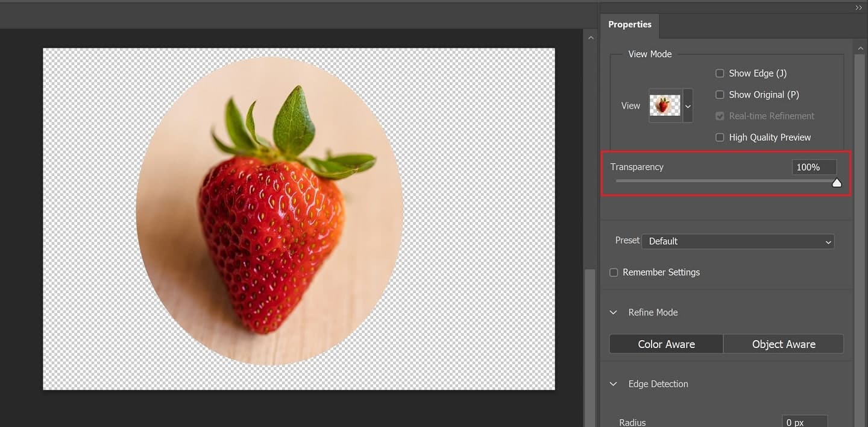Viewport: 868px width, 427px height.
Task: Click the Transparency percentage field
Action: click(814, 167)
